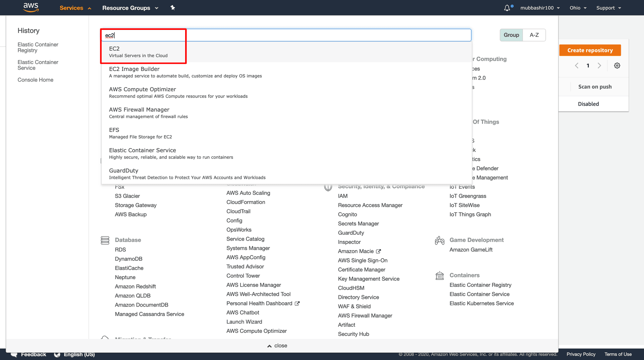Open Terms of Use link
Image resolution: width=644 pixels, height=360 pixels.
coord(618,354)
